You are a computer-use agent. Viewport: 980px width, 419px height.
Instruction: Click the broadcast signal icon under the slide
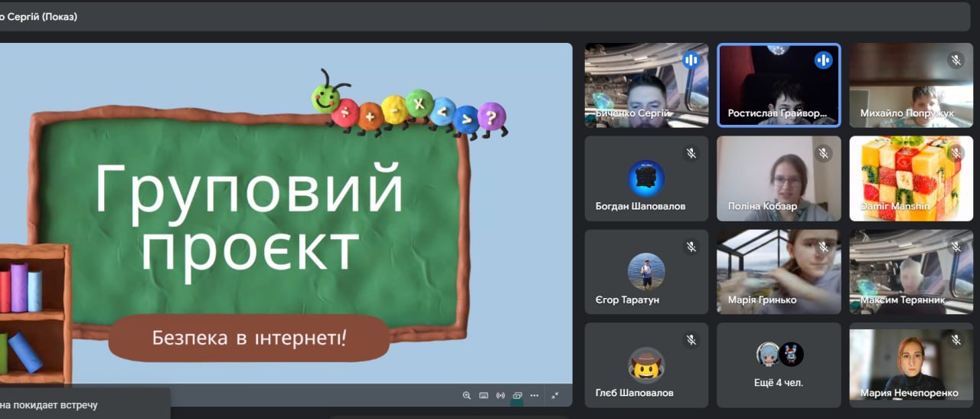point(501,395)
